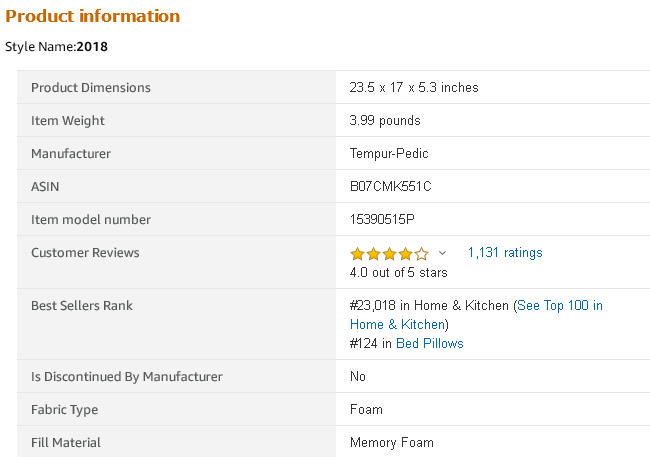Click the 4.0 out of 5 stars text

(398, 272)
